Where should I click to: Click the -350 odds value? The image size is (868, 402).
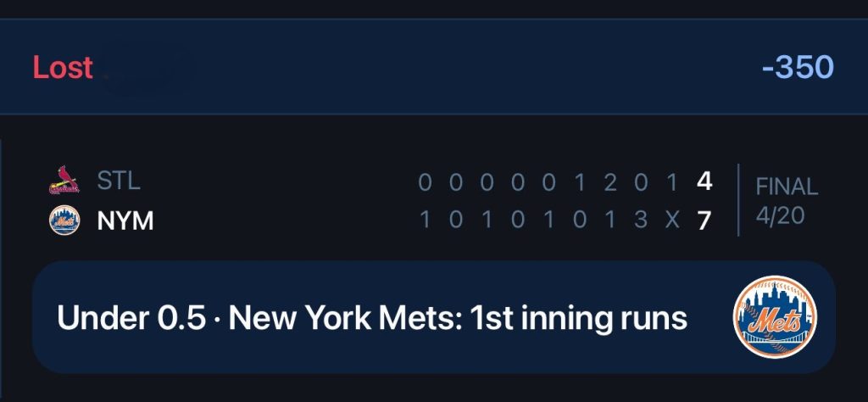[x=798, y=68]
